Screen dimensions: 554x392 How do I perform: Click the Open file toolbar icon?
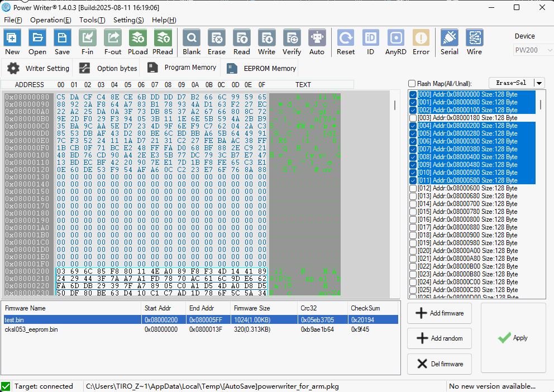37,38
